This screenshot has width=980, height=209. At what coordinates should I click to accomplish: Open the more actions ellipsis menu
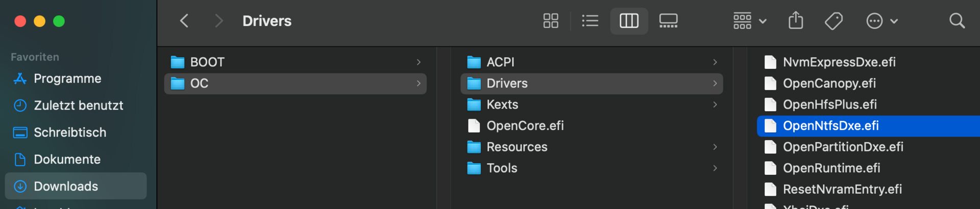(x=881, y=21)
